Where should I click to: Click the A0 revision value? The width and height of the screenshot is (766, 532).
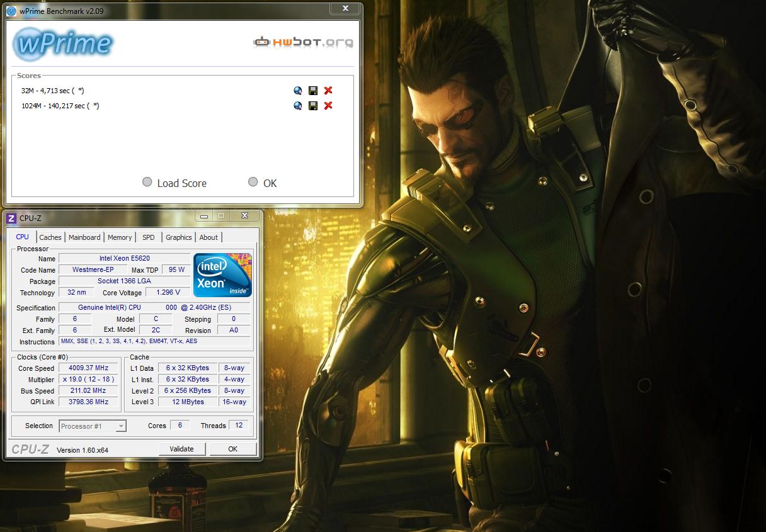[x=234, y=331]
